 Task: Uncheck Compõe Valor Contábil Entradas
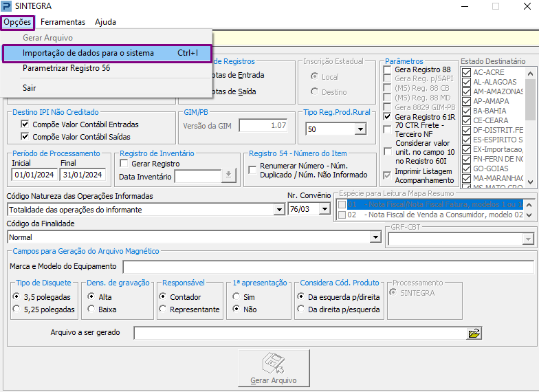(25, 124)
